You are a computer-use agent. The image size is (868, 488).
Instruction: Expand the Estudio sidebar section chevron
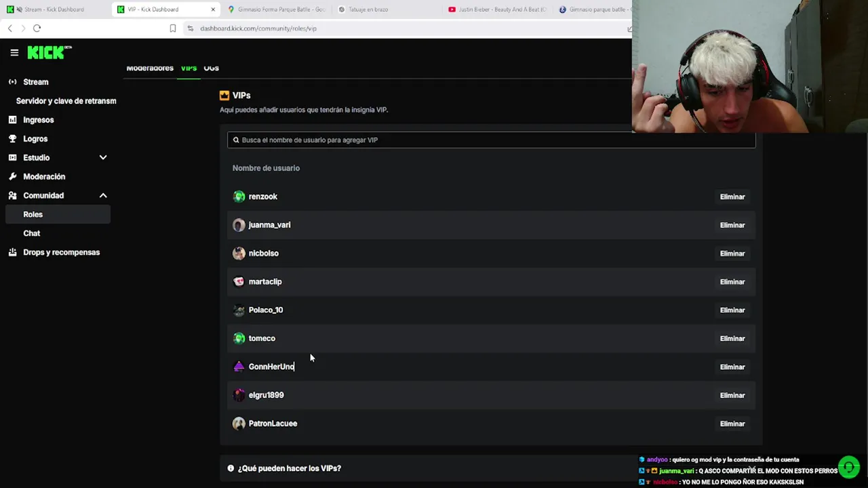point(103,158)
